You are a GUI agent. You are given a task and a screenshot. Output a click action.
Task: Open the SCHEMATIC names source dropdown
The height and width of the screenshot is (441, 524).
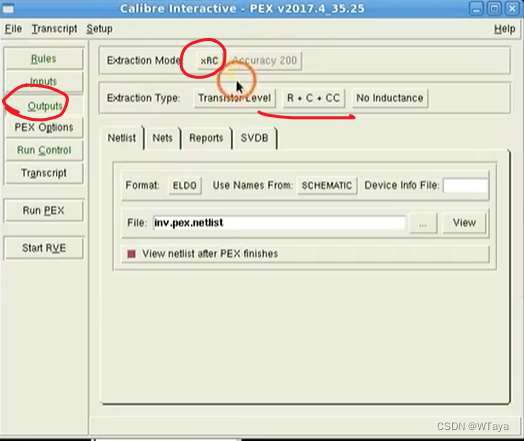[327, 185]
